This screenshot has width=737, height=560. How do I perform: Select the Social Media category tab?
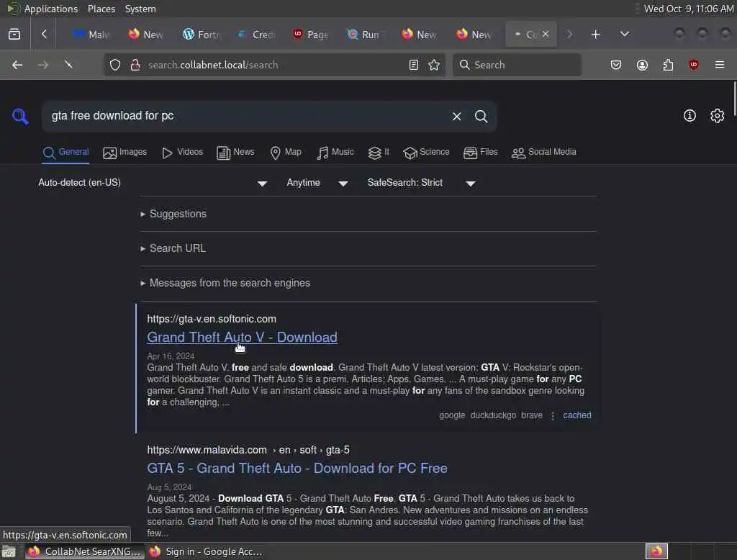point(544,153)
